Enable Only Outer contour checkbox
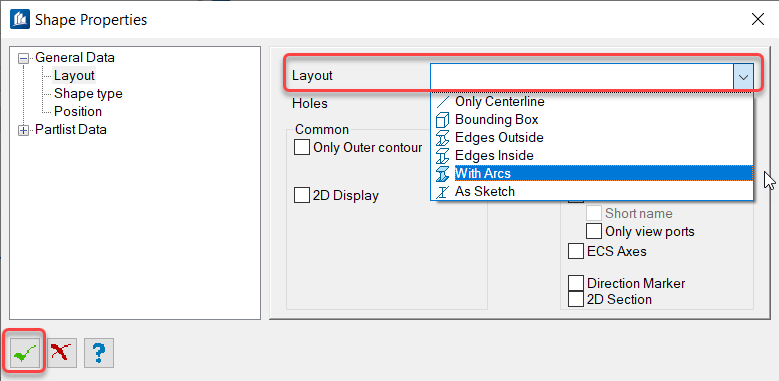This screenshot has width=779, height=381. click(x=302, y=148)
